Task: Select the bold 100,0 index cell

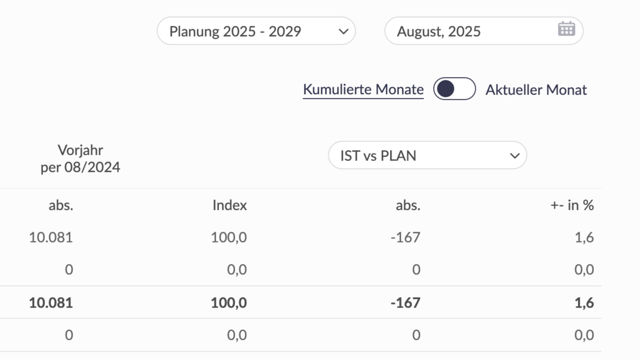Action: pyautogui.click(x=229, y=303)
